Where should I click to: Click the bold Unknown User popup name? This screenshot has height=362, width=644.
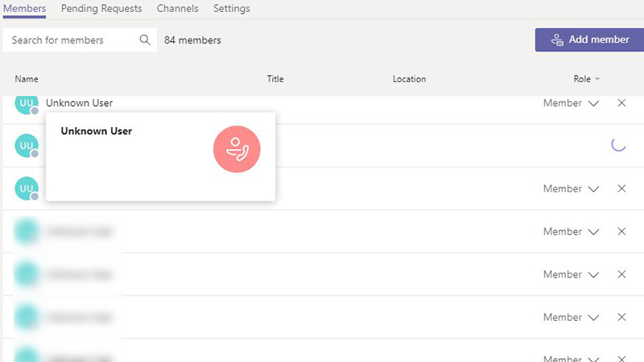click(97, 131)
